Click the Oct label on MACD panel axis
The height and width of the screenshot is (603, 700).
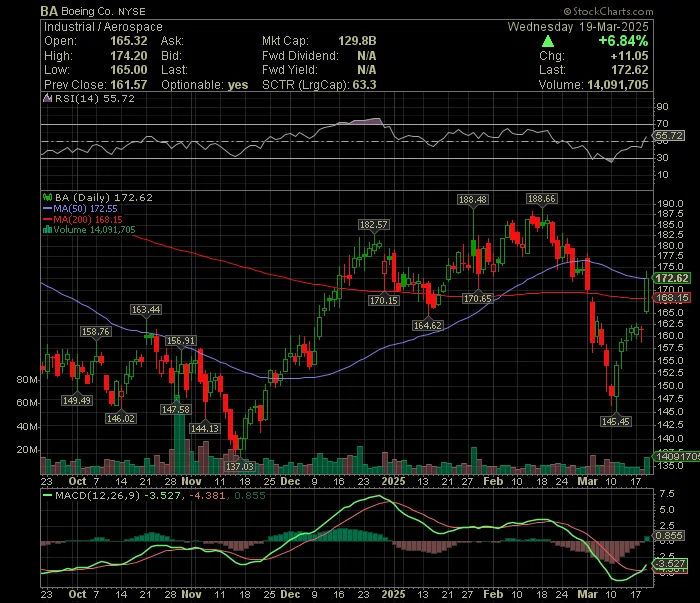[78, 595]
